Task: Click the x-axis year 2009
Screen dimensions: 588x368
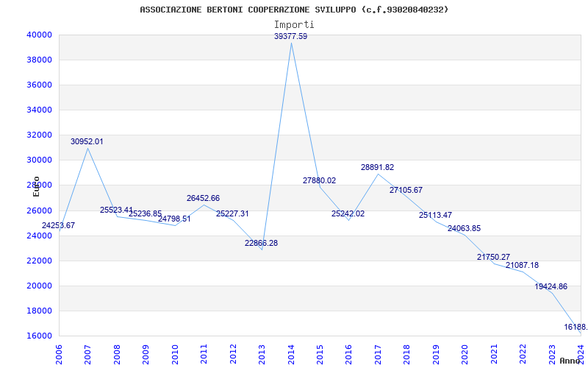Action: [x=146, y=354]
